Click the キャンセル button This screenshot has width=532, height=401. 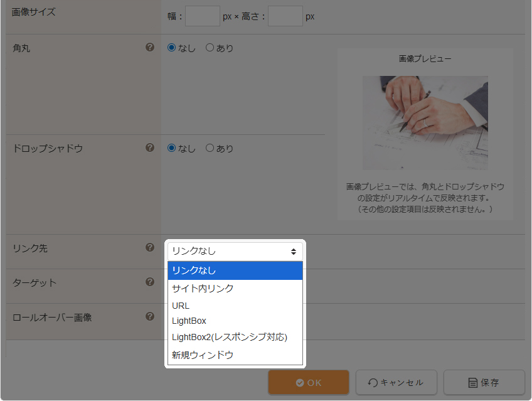click(396, 382)
